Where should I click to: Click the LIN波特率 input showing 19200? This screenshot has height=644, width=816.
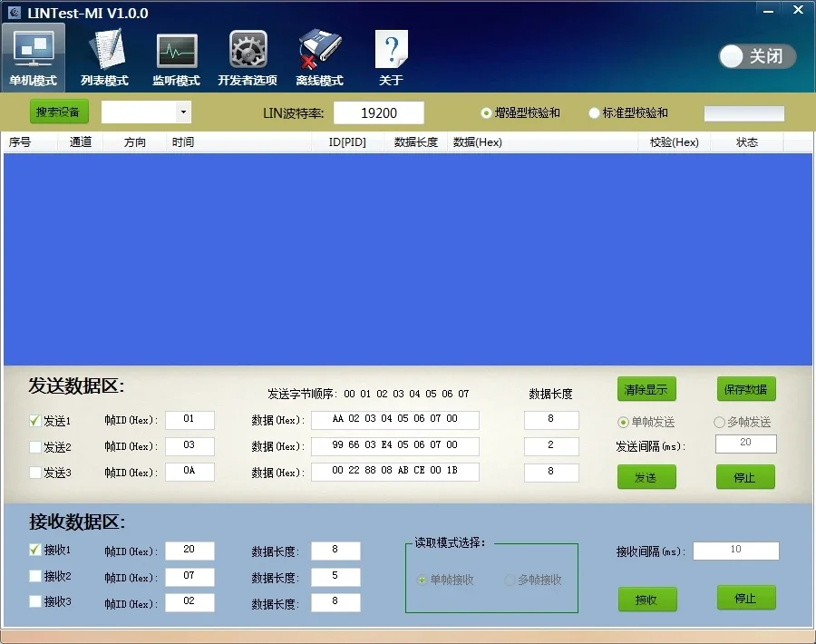[x=379, y=112]
